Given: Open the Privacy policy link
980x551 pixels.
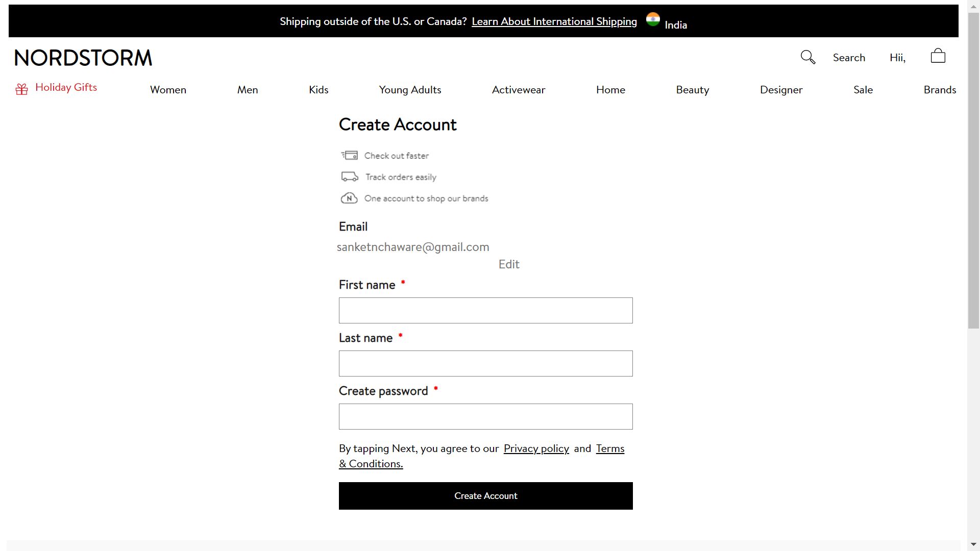Looking at the screenshot, I should pos(536,448).
